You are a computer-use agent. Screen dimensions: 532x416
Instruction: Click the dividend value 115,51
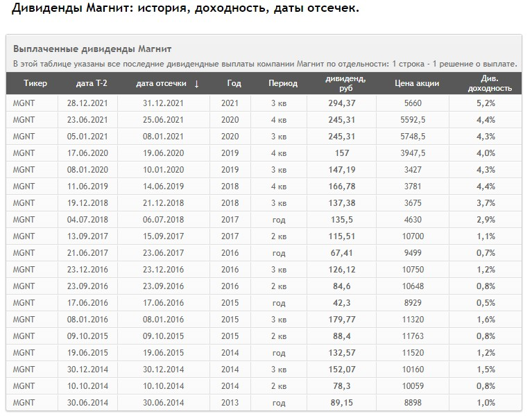pos(342,236)
